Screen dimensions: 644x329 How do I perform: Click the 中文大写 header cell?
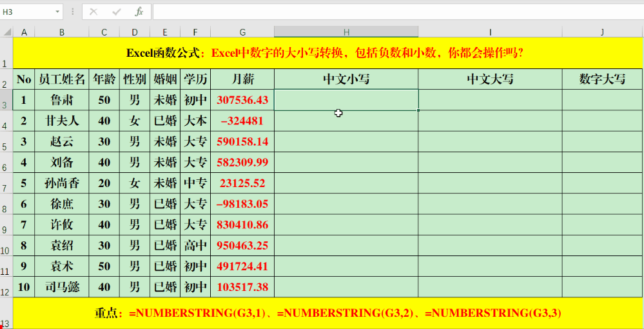point(491,79)
